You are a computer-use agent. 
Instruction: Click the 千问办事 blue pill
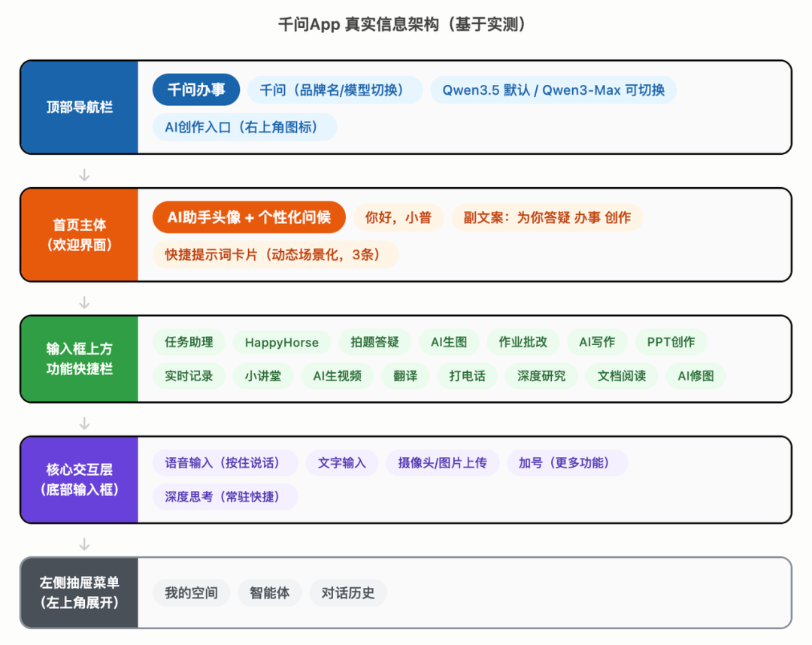[195, 89]
